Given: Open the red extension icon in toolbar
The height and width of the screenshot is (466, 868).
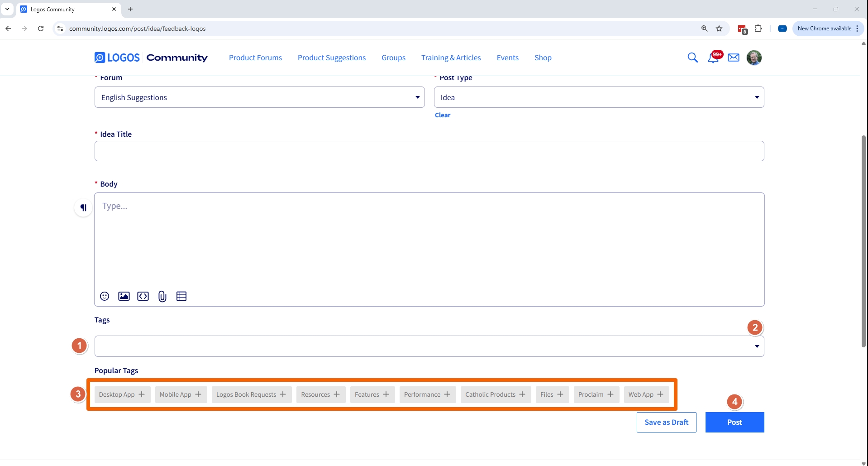Looking at the screenshot, I should [x=742, y=29].
